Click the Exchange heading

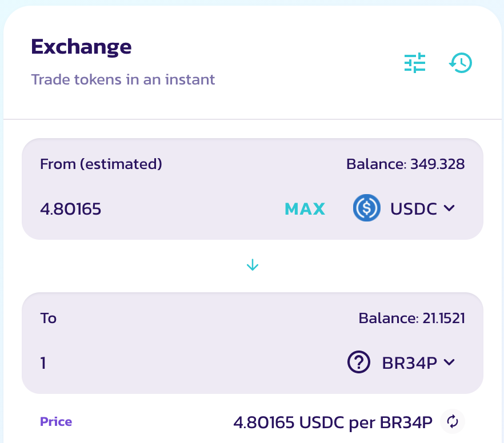[x=81, y=46]
